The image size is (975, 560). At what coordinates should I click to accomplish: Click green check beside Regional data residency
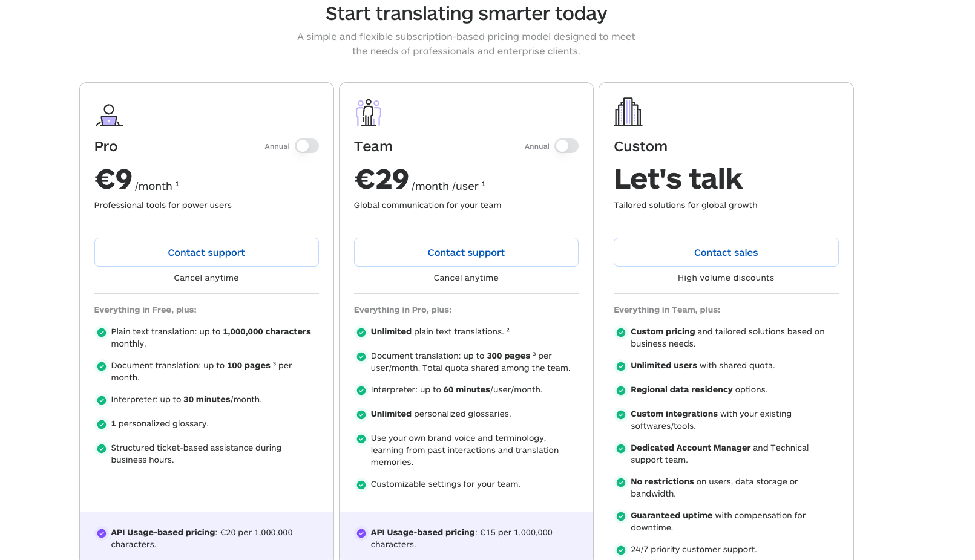click(x=620, y=391)
